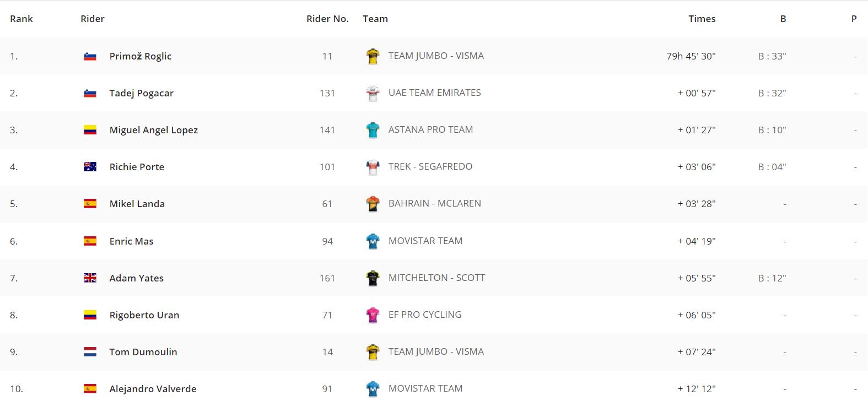Click MOVISTAR TEAM link in Enric Mas row
Viewport: 868px width, 412px height.
[425, 241]
